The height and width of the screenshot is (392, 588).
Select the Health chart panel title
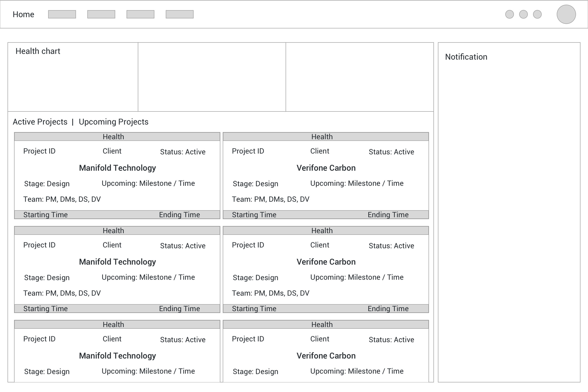tap(38, 51)
